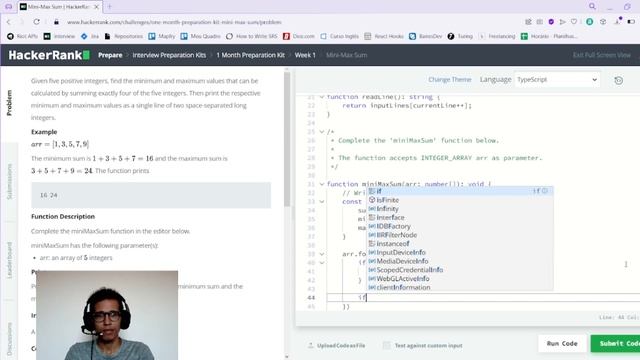Collapse the fold arrow at line 40
640x360 pixels.
(322, 262)
